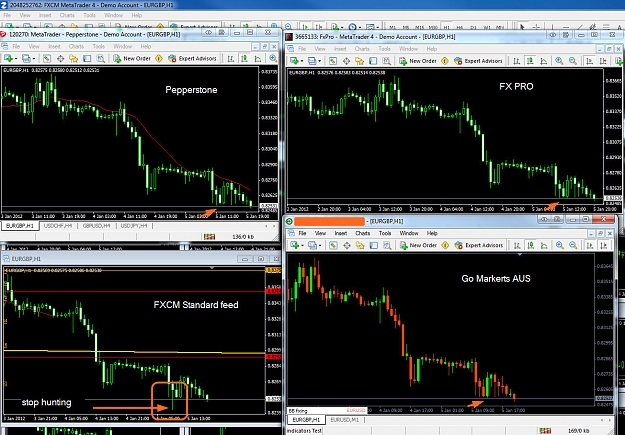Open the Navigator icon in the FxPro toolbar
Viewport: 625px width, 435px height.
click(360, 61)
